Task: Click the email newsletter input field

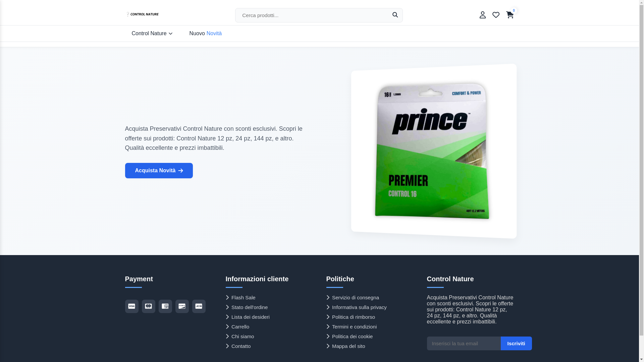Action: pyautogui.click(x=464, y=344)
